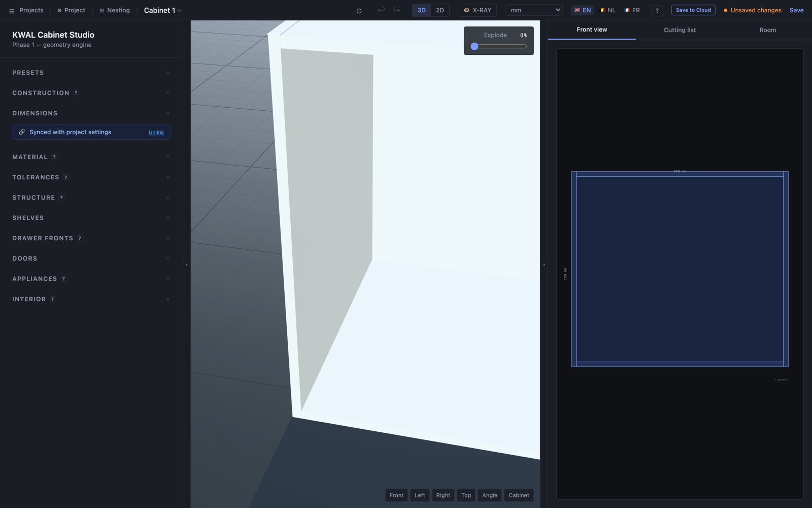Set the language to NL
The image size is (812, 508).
coord(607,10)
